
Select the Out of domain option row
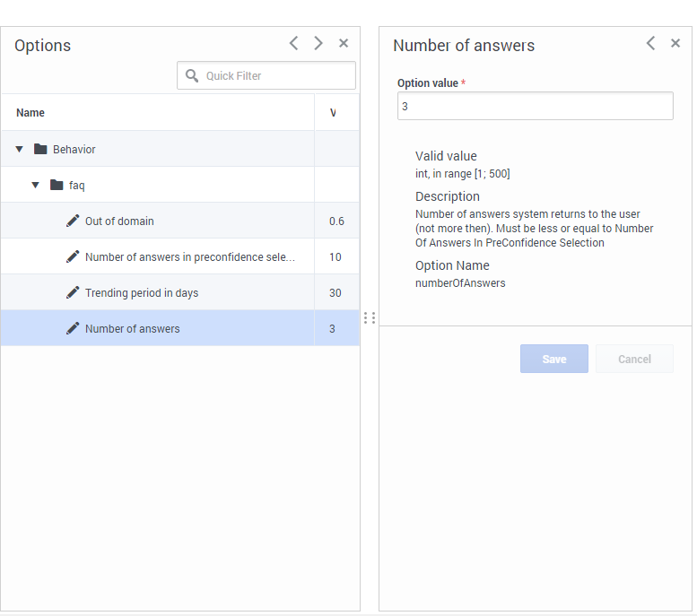[180, 221]
